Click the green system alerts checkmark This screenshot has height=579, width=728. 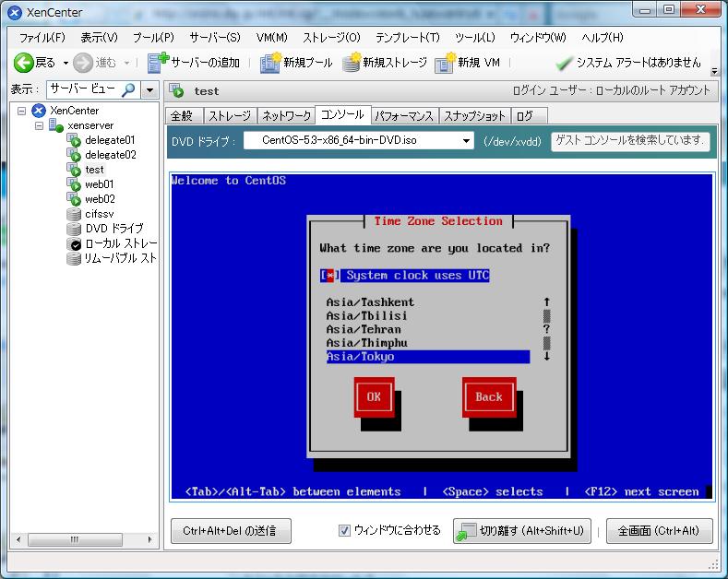(564, 63)
